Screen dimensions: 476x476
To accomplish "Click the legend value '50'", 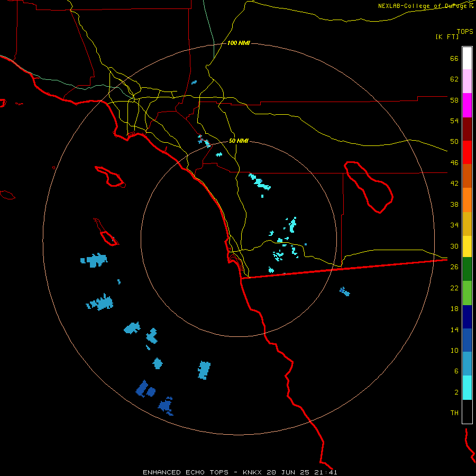I will coord(454,141).
